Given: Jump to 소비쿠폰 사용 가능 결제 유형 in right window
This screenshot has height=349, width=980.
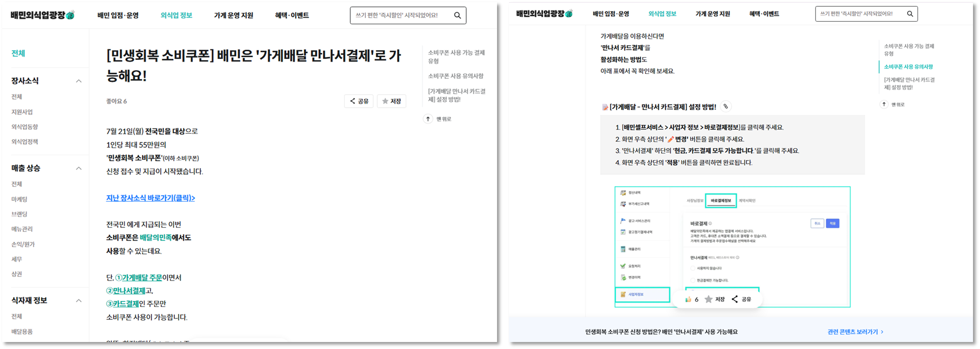Looking at the screenshot, I should [x=909, y=50].
